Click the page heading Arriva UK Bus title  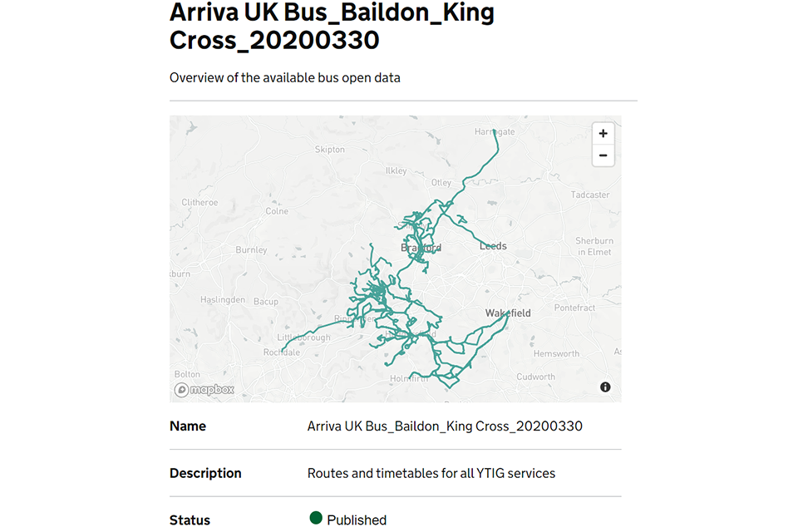[332, 25]
